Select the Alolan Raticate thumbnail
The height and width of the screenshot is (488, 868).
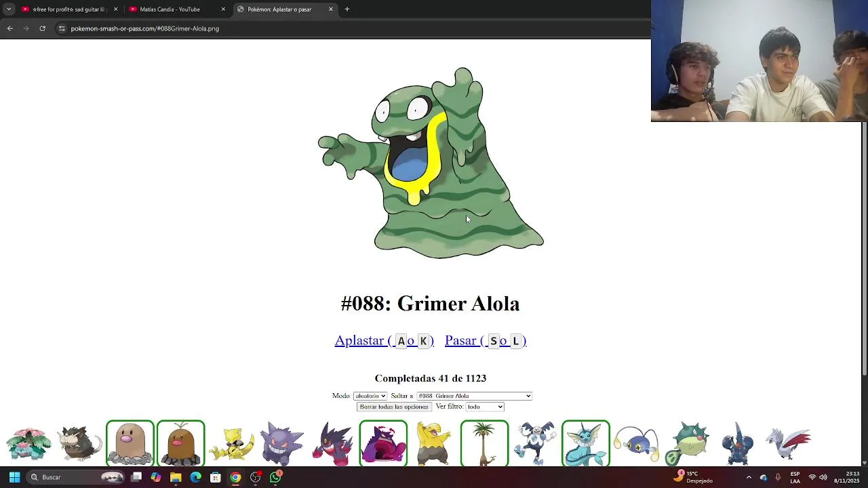79,444
